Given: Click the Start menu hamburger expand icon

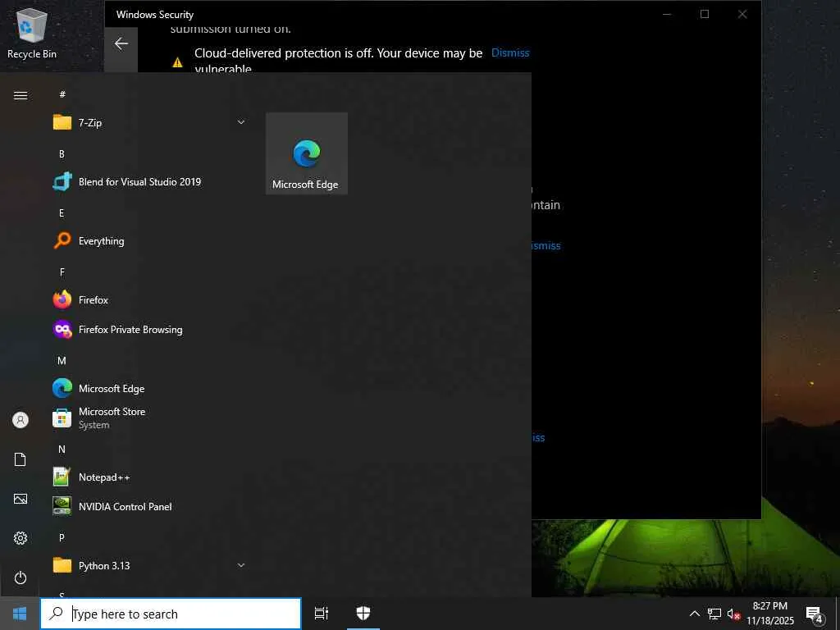Looking at the screenshot, I should [x=21, y=95].
